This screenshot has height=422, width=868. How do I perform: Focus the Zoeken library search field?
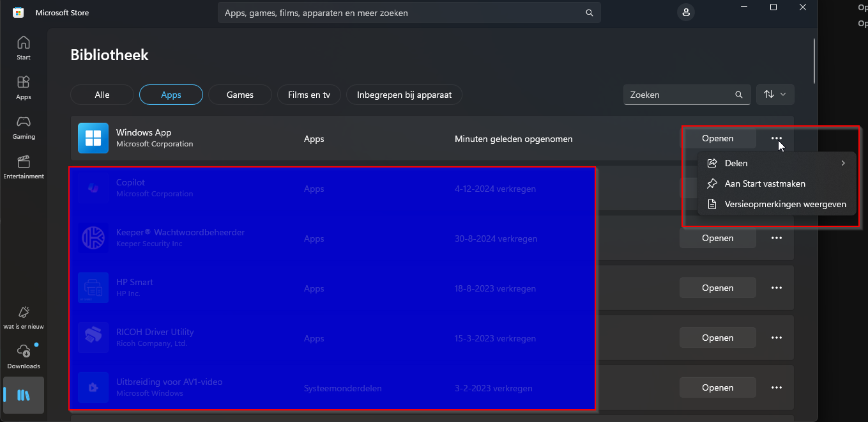click(x=687, y=95)
